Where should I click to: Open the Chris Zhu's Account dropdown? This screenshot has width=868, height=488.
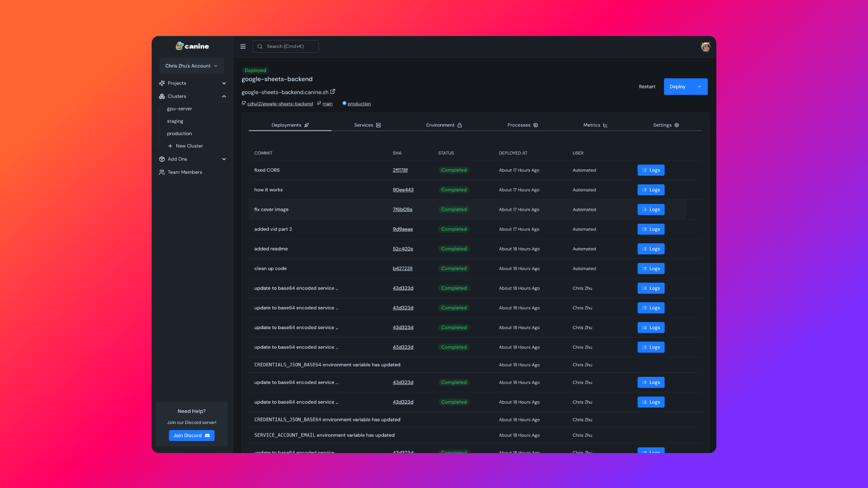[191, 66]
